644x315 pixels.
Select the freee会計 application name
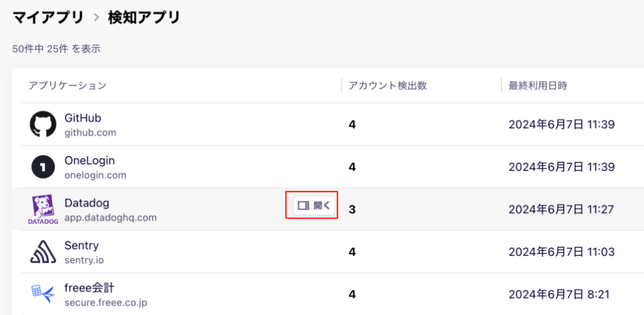coord(89,288)
